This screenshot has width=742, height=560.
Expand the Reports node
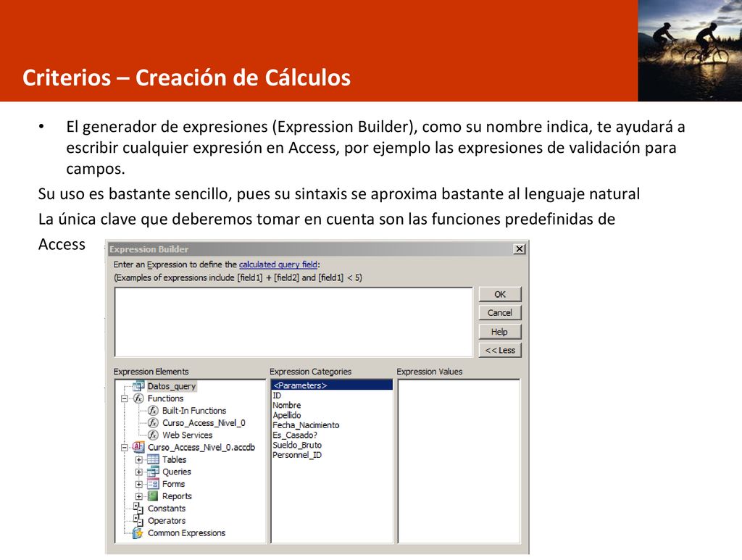[x=138, y=497]
